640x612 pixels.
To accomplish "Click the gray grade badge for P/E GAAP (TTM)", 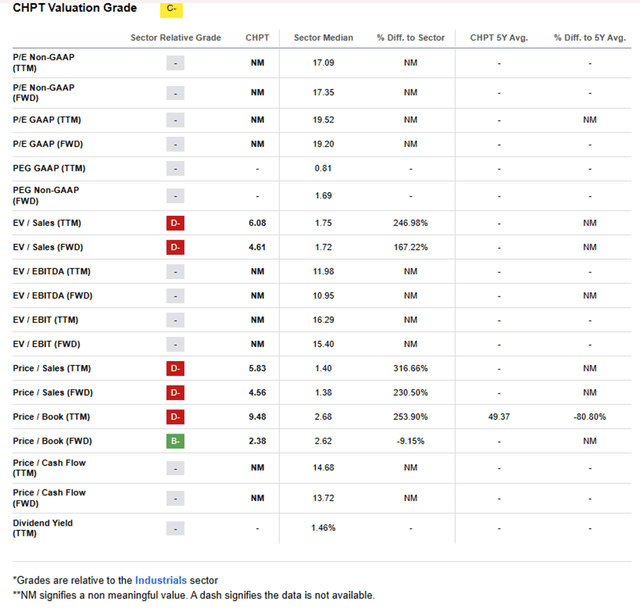I will click(x=175, y=120).
